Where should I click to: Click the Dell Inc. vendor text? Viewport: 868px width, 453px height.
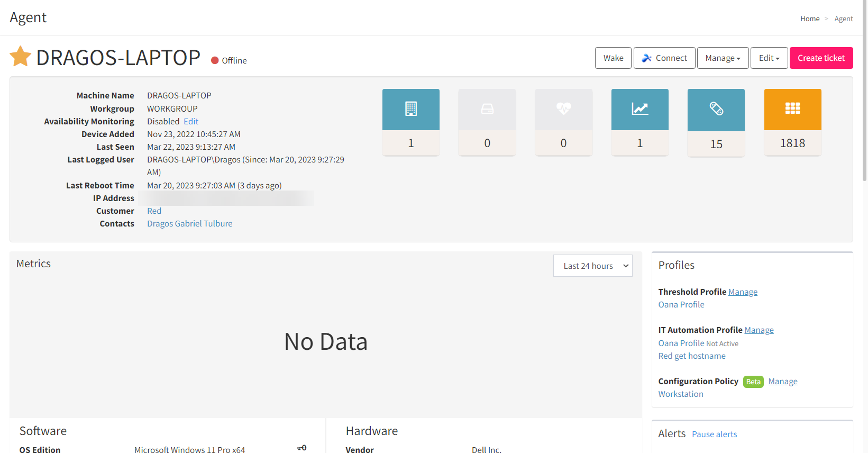pyautogui.click(x=487, y=449)
